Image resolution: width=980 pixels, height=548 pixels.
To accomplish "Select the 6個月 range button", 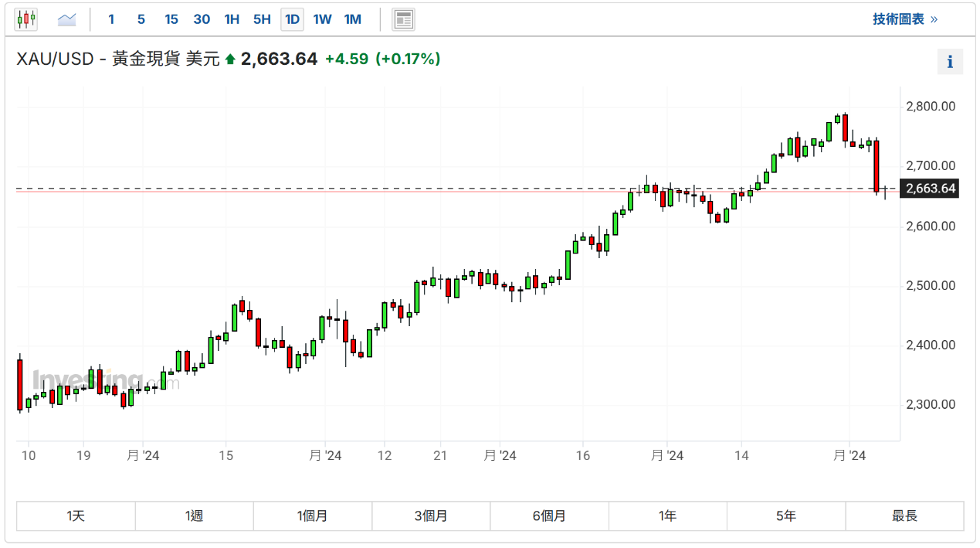I will (549, 516).
